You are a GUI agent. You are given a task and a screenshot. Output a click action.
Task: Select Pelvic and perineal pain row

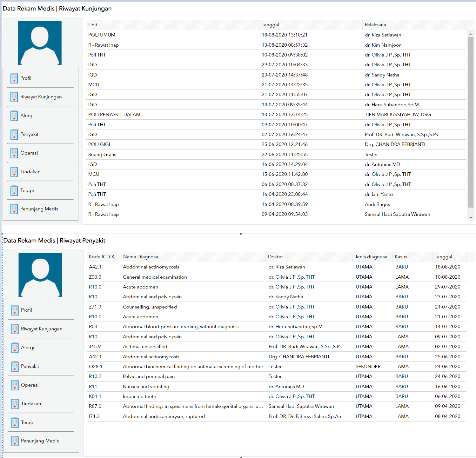click(276, 376)
